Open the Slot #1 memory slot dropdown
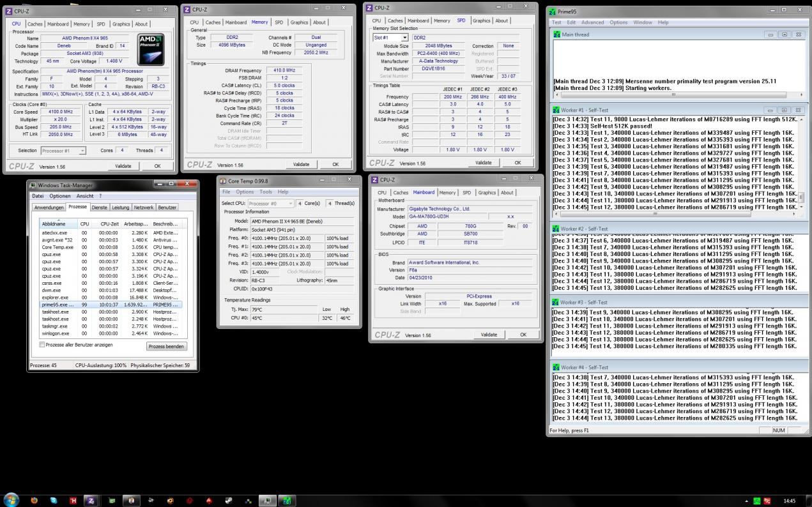This screenshot has height=507, width=812. tap(391, 38)
